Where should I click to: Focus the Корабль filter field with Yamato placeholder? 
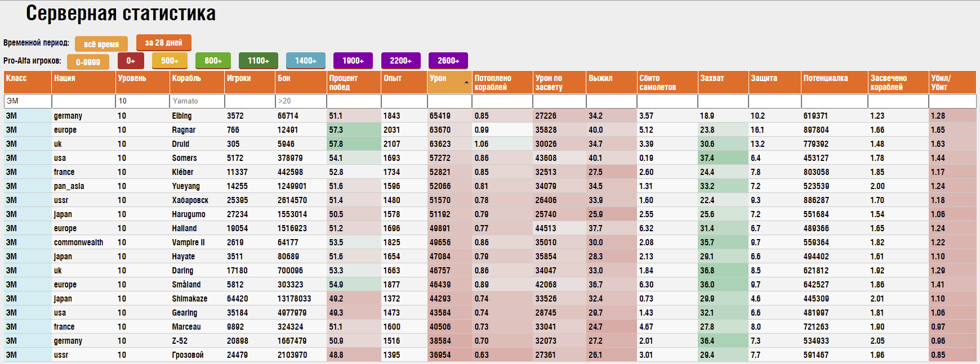[197, 101]
